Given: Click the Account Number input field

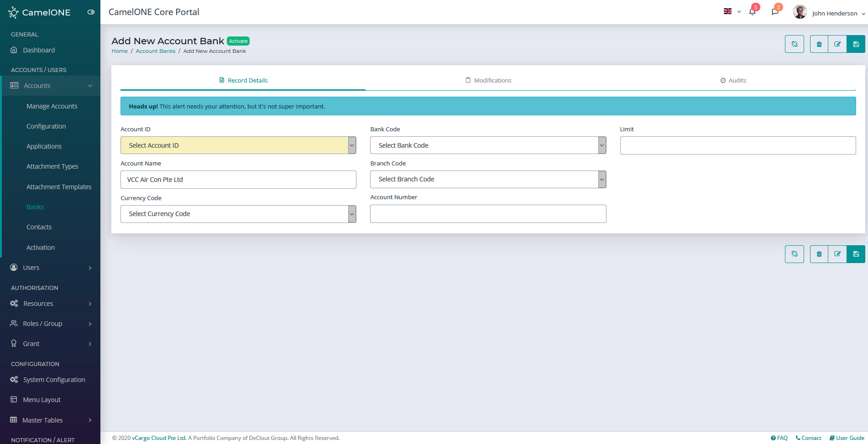Looking at the screenshot, I should (487, 214).
